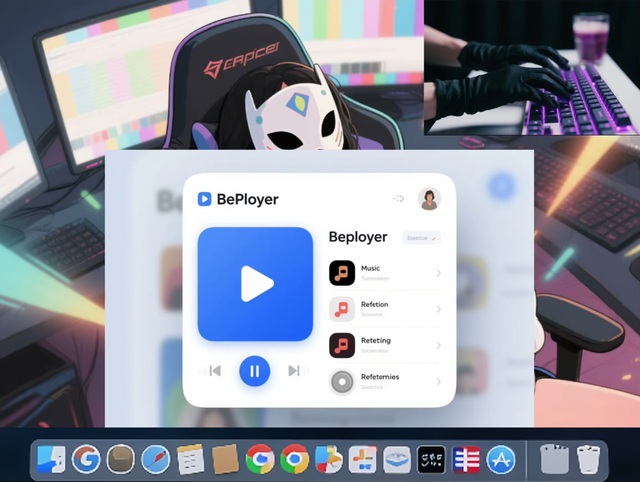
Task: Expand the Refetion row chevron
Action: 438,309
